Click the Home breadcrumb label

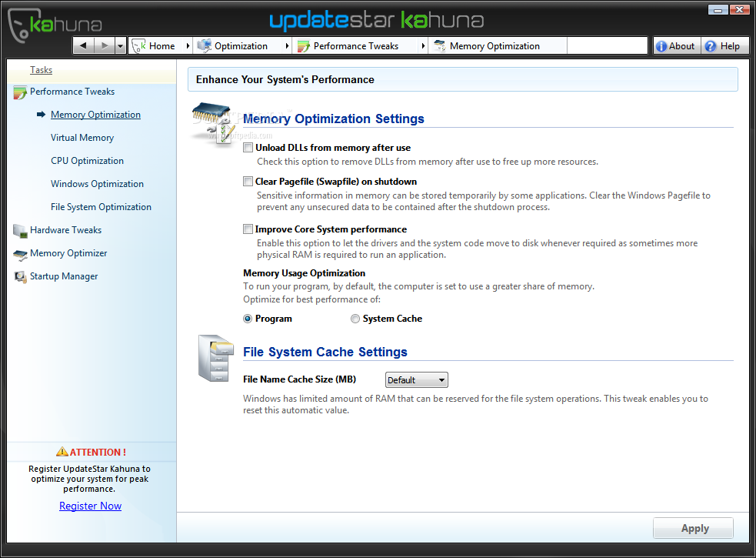(162, 46)
